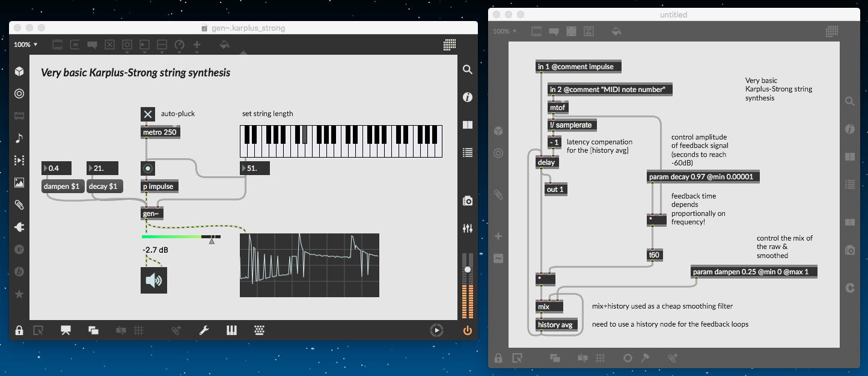868x376 pixels.
Task: Click the 51. number box
Action: point(255,168)
